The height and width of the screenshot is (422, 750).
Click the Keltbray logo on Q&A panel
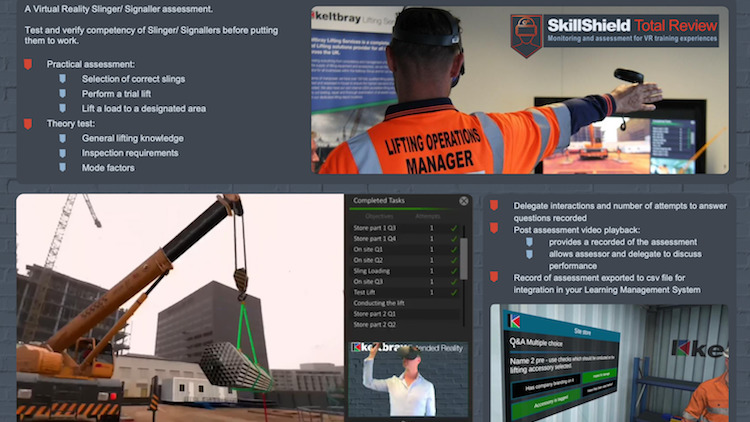pyautogui.click(x=515, y=322)
